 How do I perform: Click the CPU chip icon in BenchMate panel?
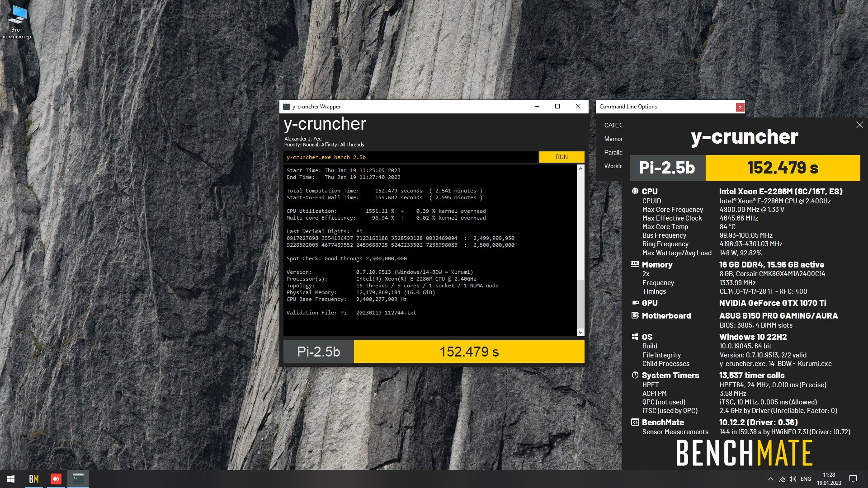coord(635,191)
